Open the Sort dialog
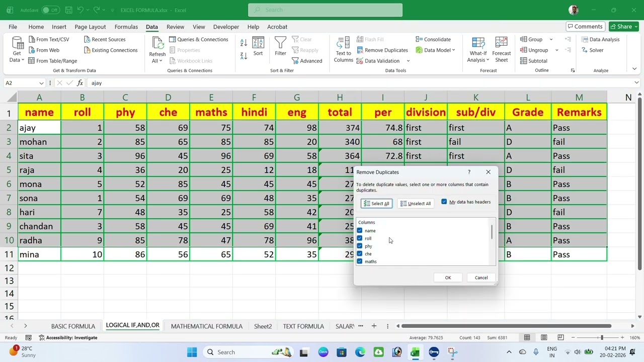The height and width of the screenshot is (362, 644). [x=258, y=46]
